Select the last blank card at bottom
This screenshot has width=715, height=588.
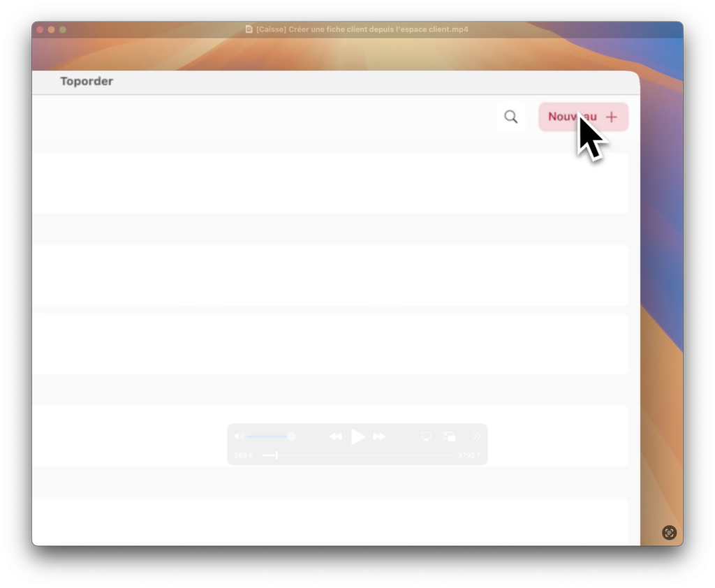(x=330, y=521)
